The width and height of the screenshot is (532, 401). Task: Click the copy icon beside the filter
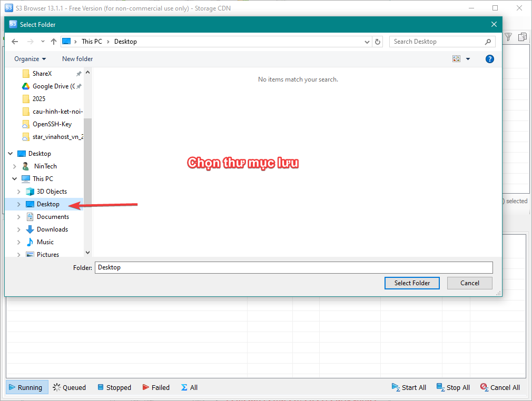pyautogui.click(x=523, y=37)
